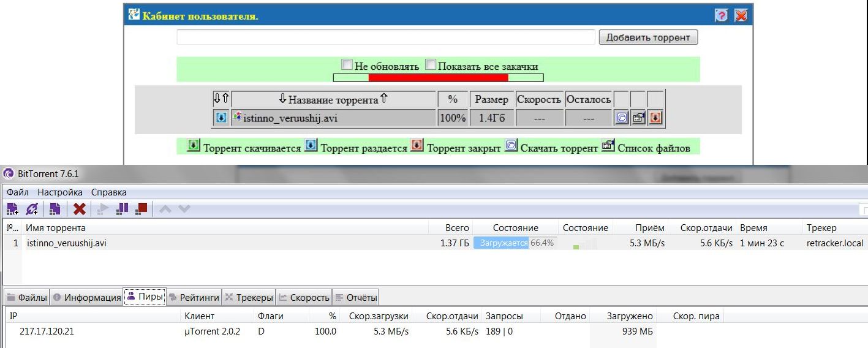Viewport: 868px width, 348px height.
Task: Click the Список файлов legend icon
Action: pyautogui.click(x=608, y=146)
